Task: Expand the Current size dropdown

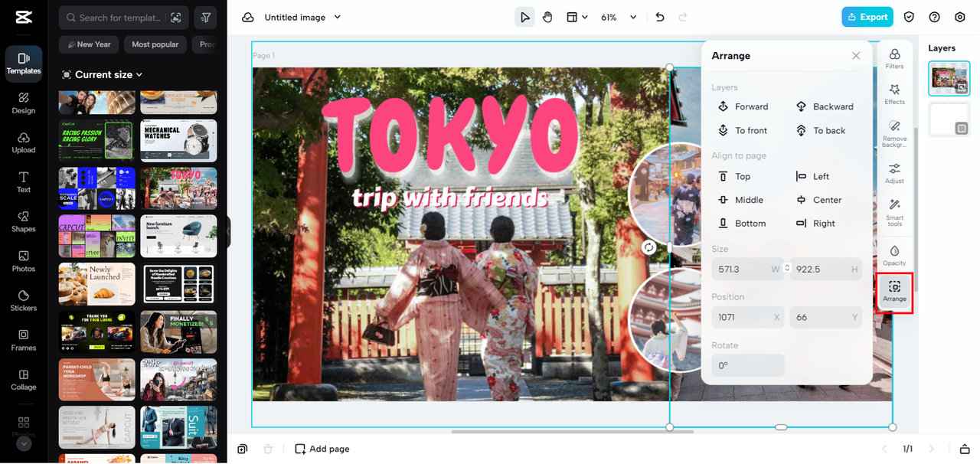Action: 103,75
